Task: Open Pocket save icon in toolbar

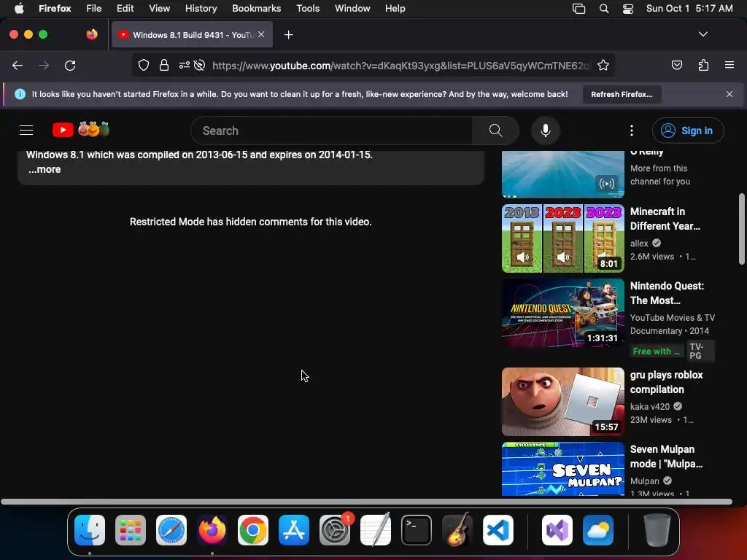Action: point(677,65)
